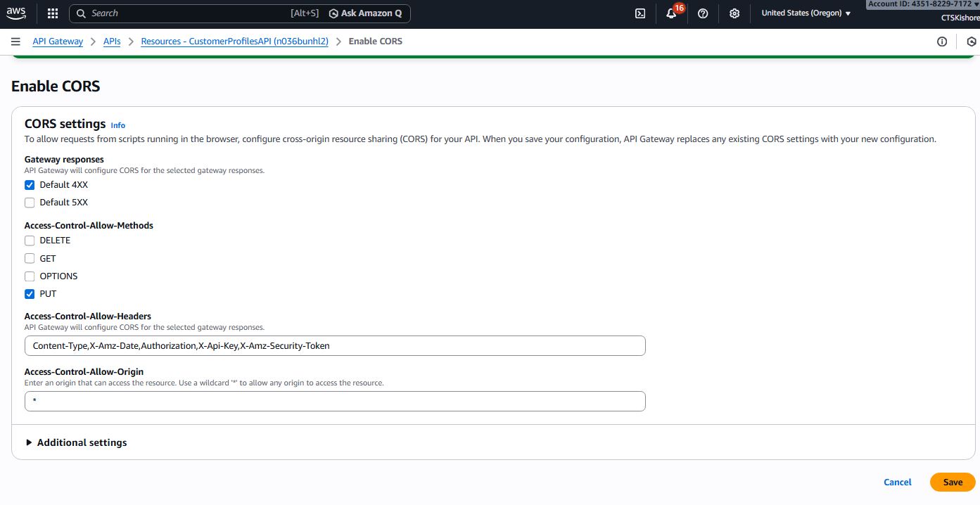Click the Access-Control-Allow-Origin input field

[335, 402]
